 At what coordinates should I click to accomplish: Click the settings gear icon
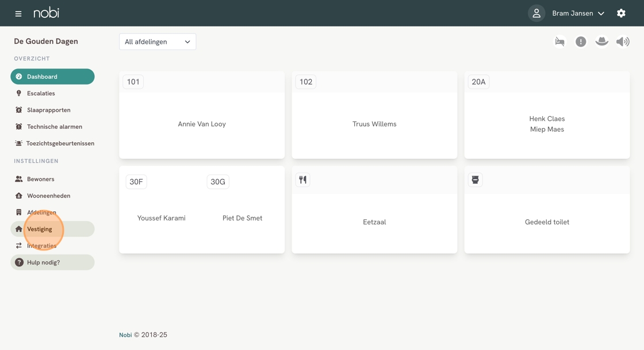point(621,13)
